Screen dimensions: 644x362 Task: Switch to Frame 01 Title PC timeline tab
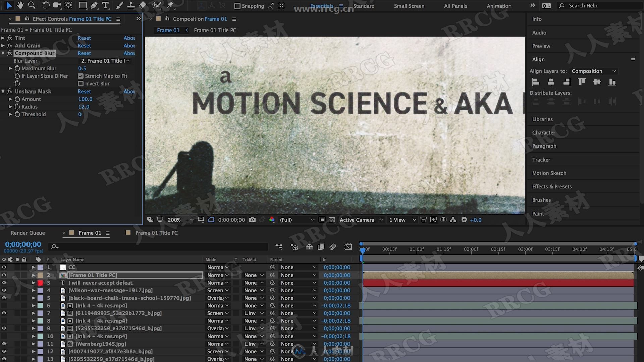pos(156,233)
